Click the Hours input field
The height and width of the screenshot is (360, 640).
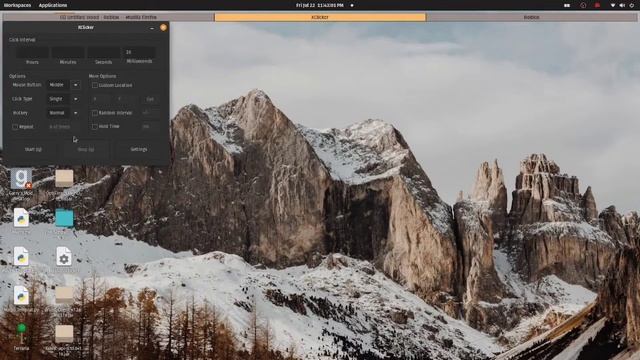click(x=32, y=52)
